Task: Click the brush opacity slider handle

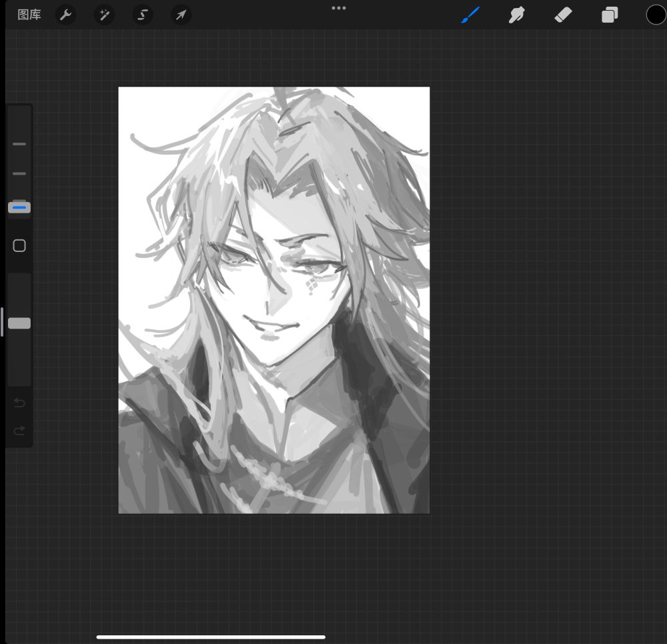Action: coord(19,323)
